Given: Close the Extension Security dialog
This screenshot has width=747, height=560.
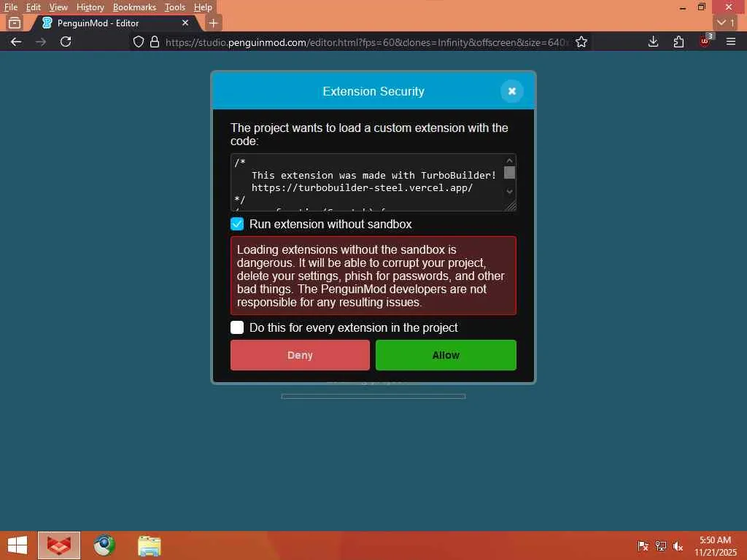Looking at the screenshot, I should pyautogui.click(x=511, y=91).
